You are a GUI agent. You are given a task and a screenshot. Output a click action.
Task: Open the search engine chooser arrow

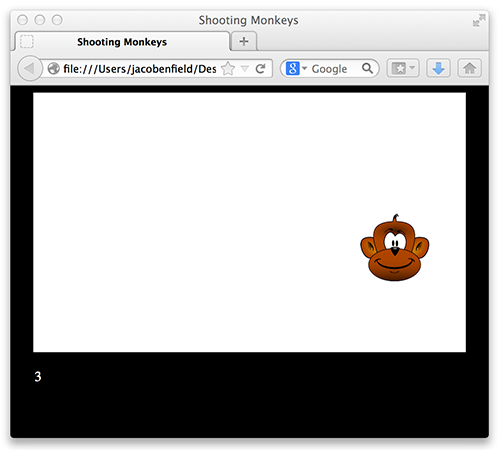click(x=304, y=68)
